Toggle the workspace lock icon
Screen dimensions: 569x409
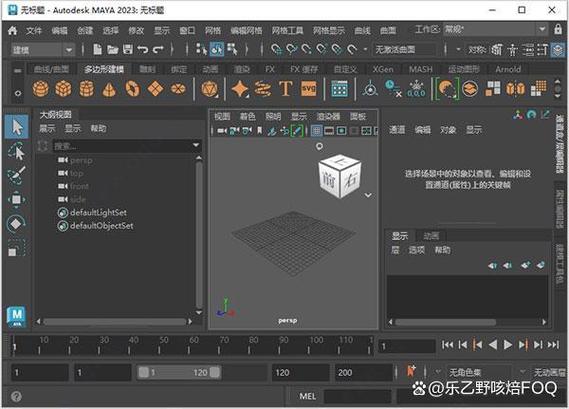[558, 29]
